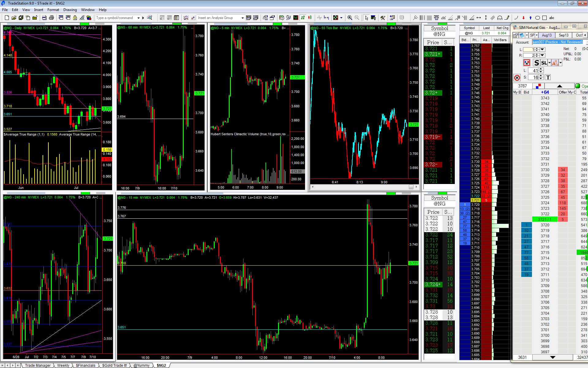Viewport: 588px width, 368px height.
Task: Select the vertical arrow drawing tool
Action: pyautogui.click(x=486, y=18)
